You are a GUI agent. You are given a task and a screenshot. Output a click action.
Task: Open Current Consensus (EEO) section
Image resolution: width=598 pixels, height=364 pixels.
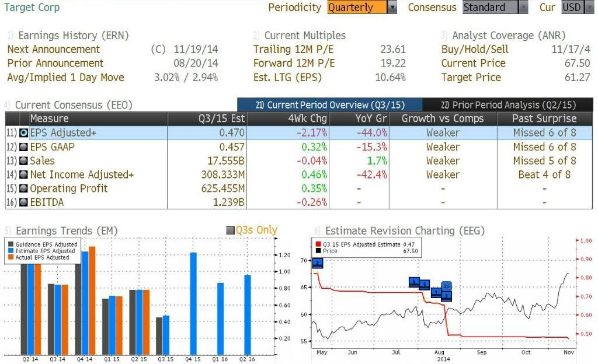tap(74, 105)
